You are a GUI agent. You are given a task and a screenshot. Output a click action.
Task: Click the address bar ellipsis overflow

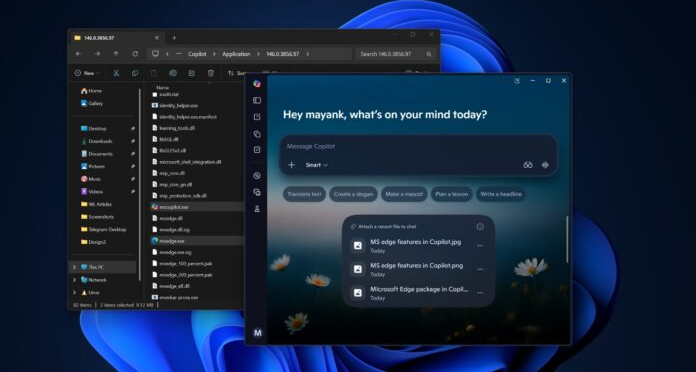179,54
